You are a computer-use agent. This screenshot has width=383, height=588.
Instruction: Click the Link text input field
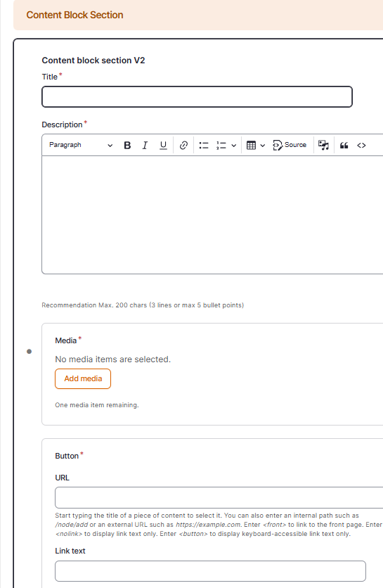point(210,571)
